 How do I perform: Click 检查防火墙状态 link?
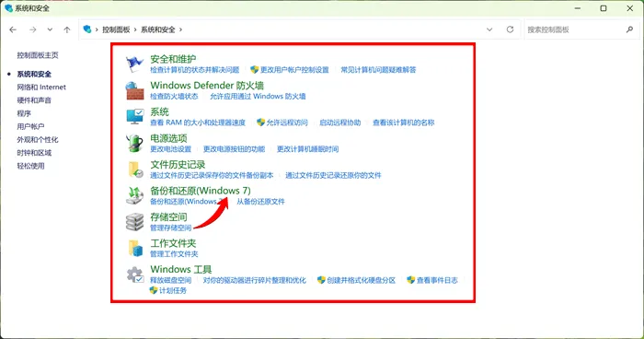click(x=174, y=97)
